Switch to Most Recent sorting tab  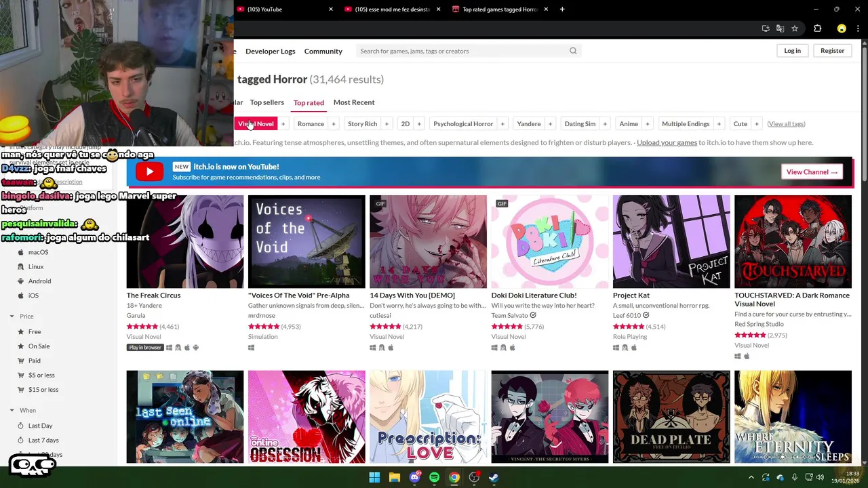point(354,102)
